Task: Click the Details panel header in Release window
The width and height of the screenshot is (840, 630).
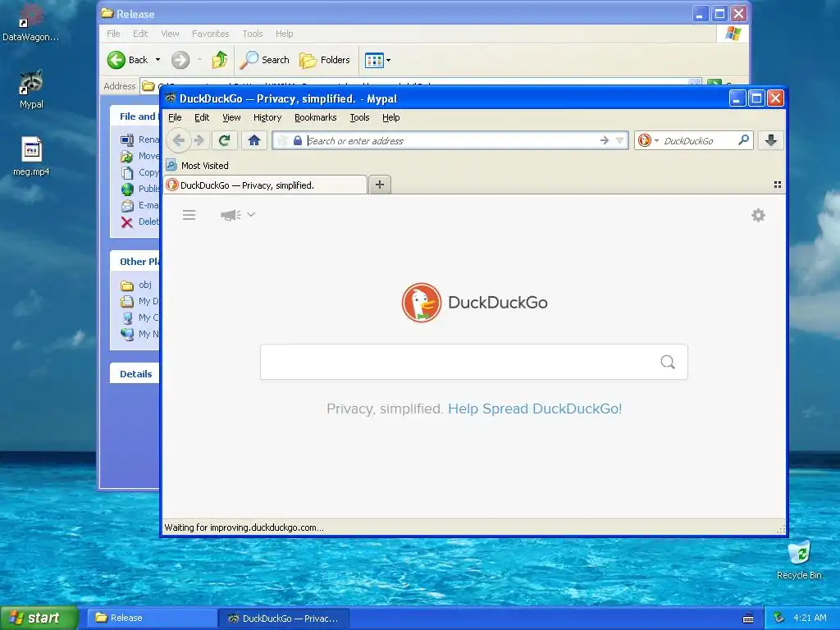Action: pyautogui.click(x=135, y=374)
